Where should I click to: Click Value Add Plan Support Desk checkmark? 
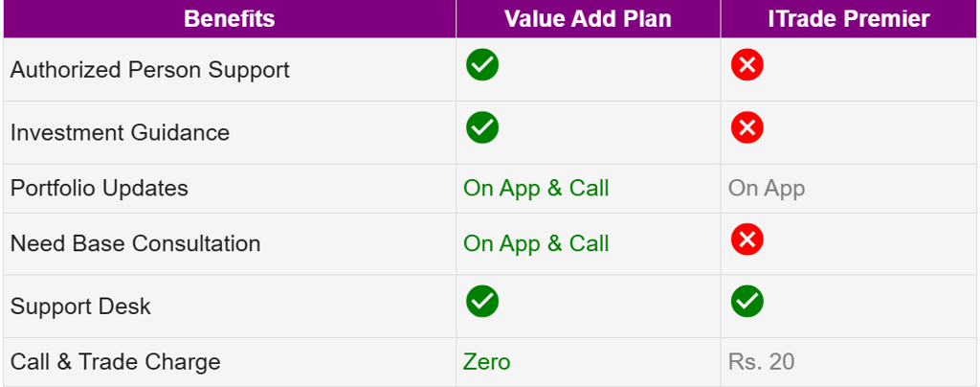pos(482,302)
